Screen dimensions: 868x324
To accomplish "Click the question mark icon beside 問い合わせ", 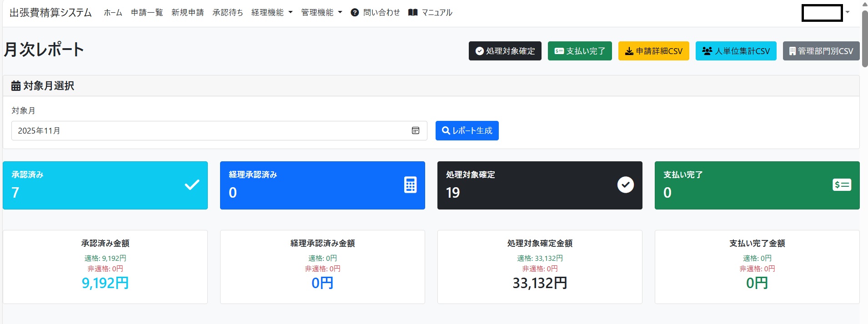I will tap(355, 13).
